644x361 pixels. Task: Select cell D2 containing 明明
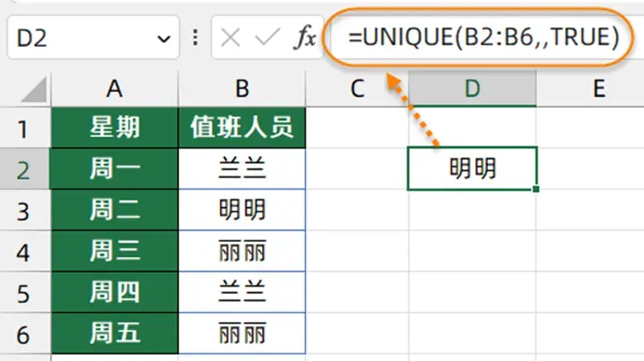[x=473, y=168]
